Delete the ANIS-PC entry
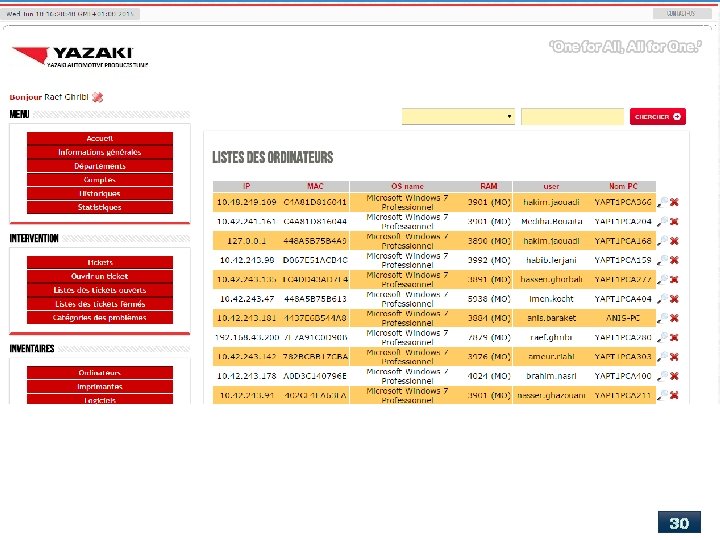 point(674,318)
